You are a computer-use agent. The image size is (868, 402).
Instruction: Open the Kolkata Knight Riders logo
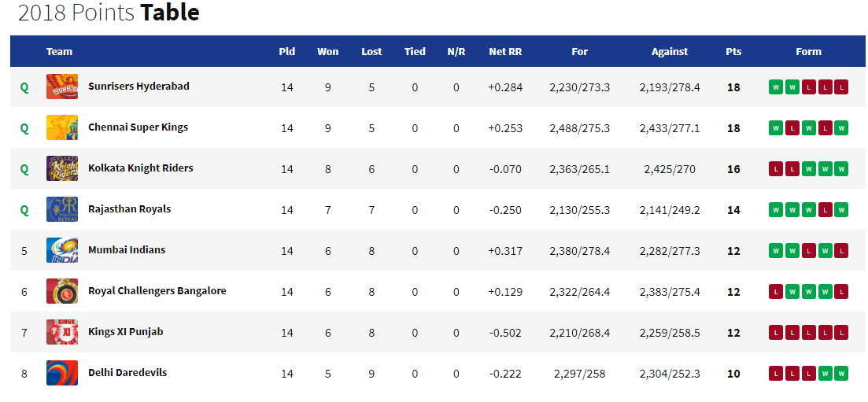tap(62, 168)
